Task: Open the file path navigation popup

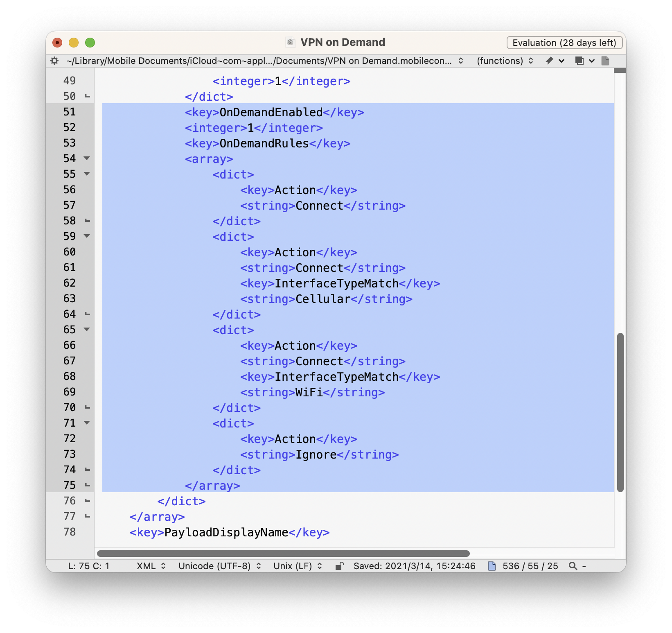Action: click(265, 61)
